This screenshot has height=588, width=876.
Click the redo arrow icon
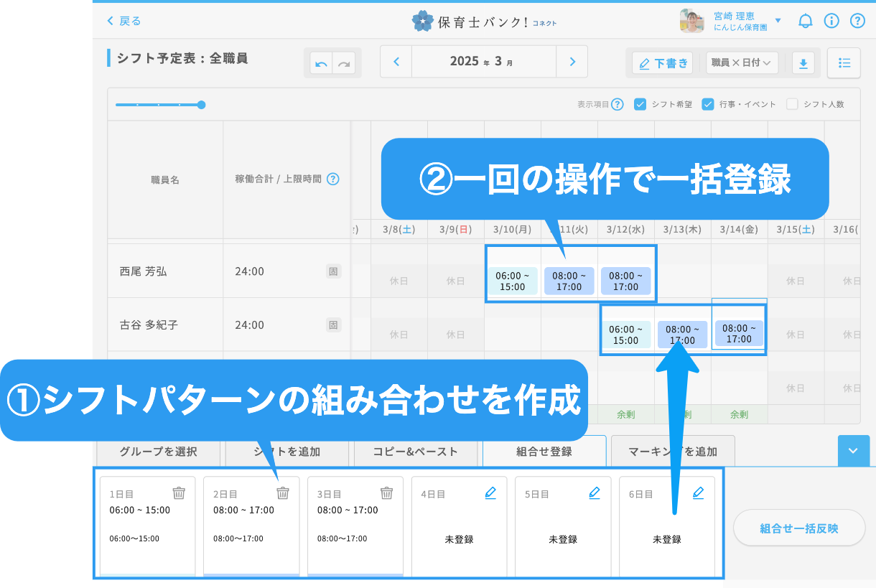click(345, 64)
